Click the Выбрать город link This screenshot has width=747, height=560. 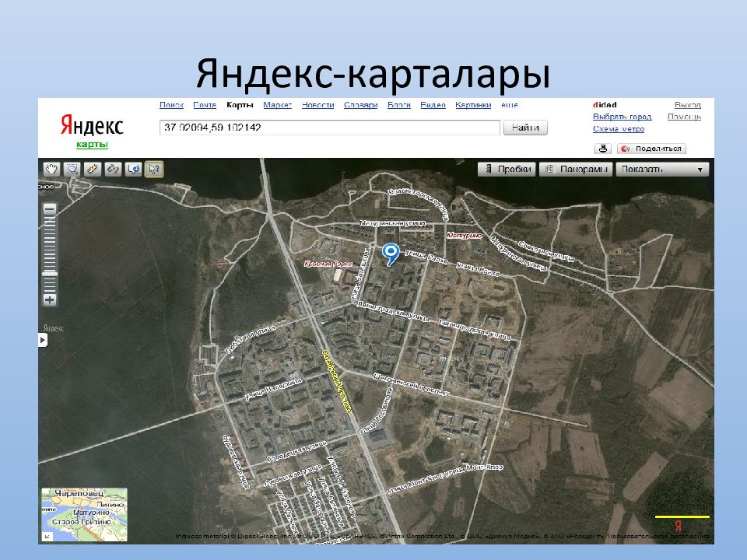tap(622, 117)
